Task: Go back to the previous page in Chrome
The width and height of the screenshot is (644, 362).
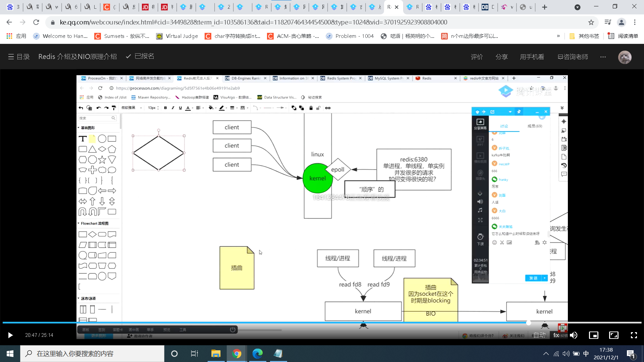Action: 9,22
